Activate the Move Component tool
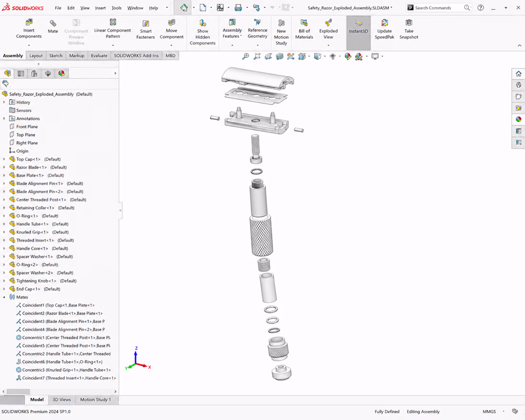 coord(171,29)
